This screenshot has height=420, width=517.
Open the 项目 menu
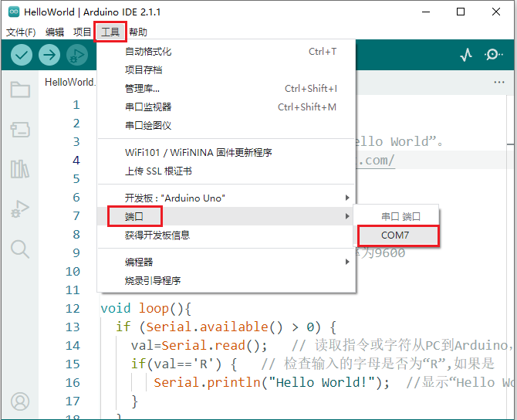(x=82, y=32)
